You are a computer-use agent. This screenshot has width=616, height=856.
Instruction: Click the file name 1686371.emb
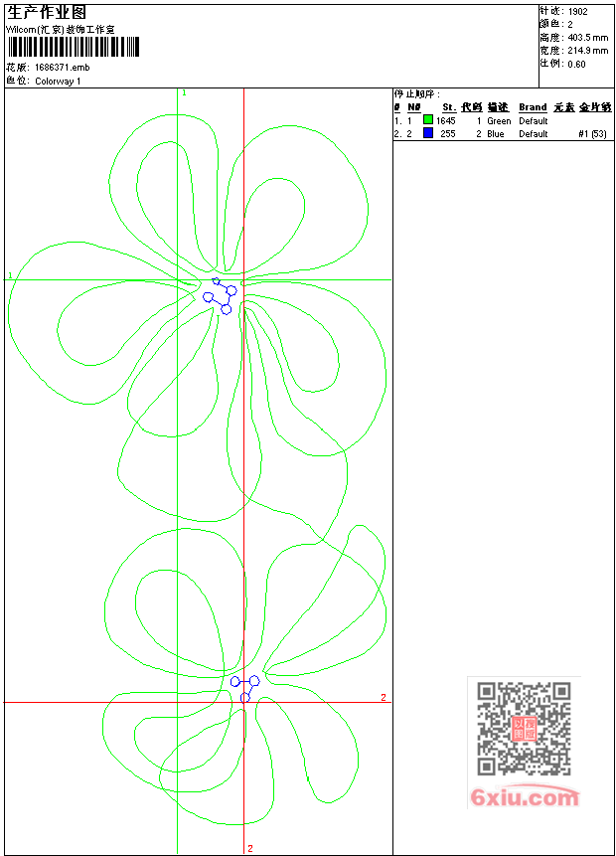point(62,68)
